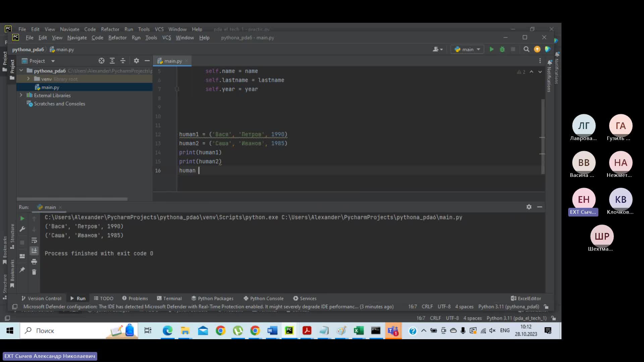Open Project panel options gear

pos(136,61)
